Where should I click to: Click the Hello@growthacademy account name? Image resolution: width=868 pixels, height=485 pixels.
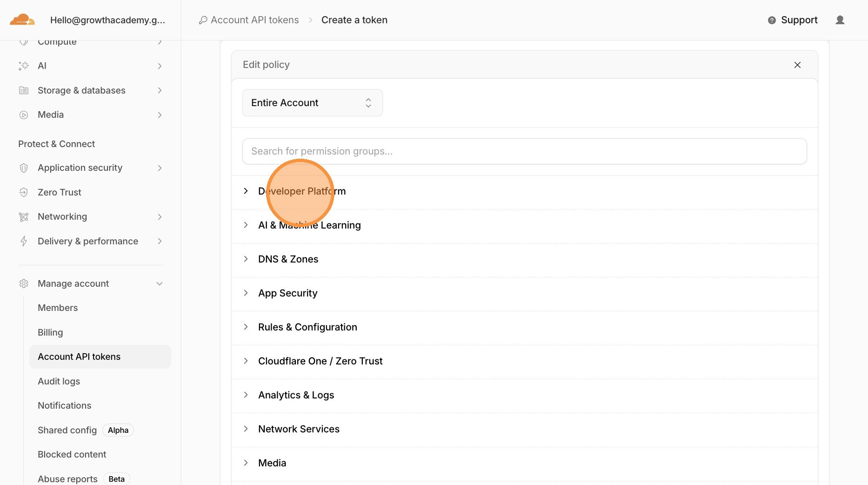point(107,20)
